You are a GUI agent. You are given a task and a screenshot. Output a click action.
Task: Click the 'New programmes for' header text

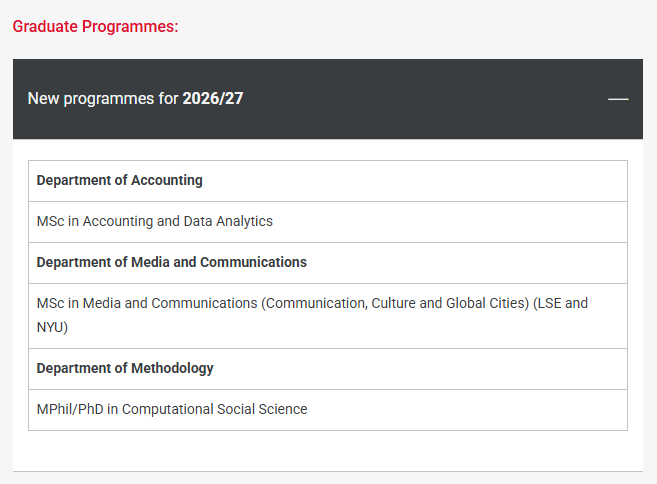coord(102,99)
